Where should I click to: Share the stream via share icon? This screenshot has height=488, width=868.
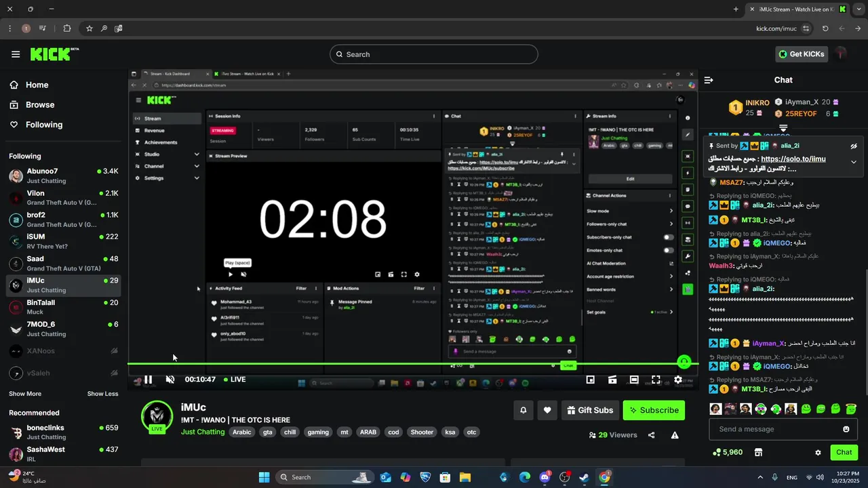click(652, 435)
